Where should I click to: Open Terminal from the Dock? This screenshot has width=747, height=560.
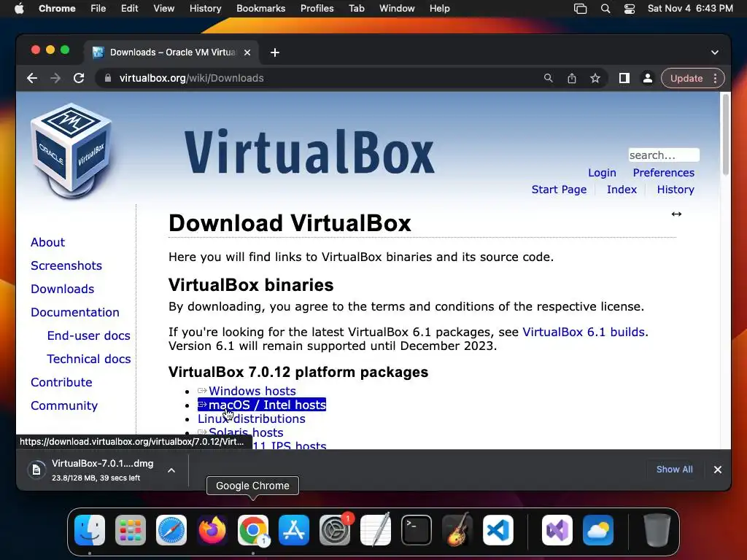click(x=417, y=530)
